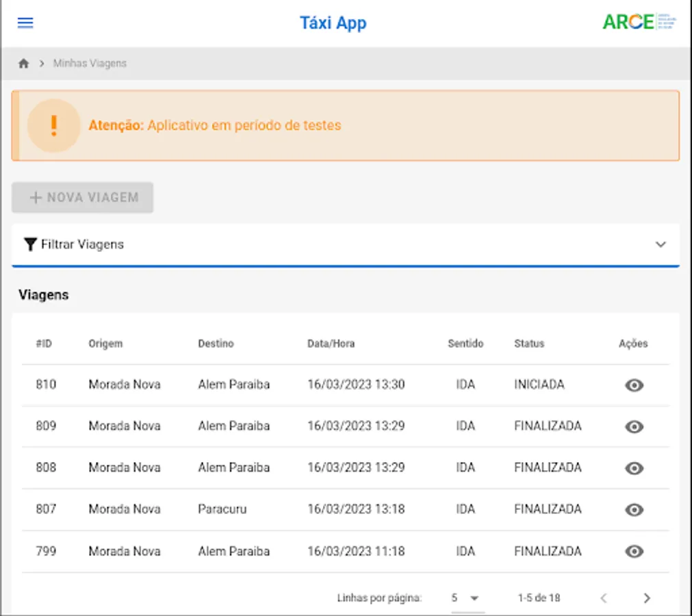Click the ARCE logo
Screen dimensions: 692x616
pyautogui.click(x=639, y=22)
